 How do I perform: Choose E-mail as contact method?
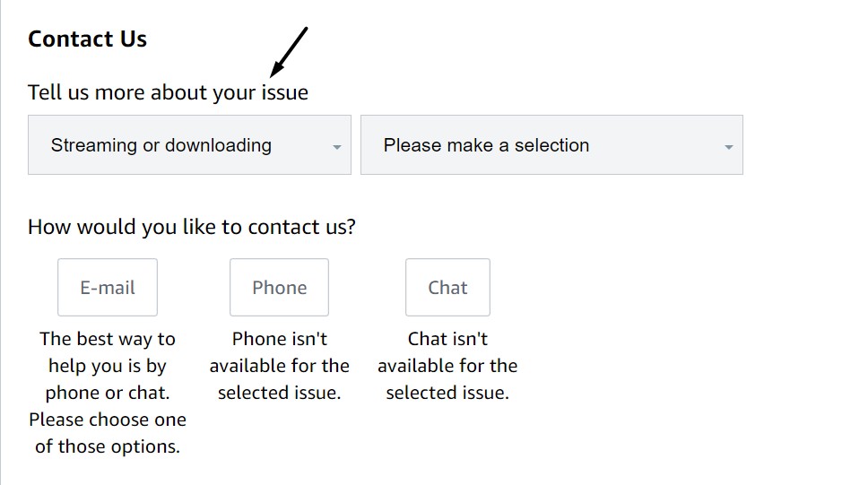coord(108,288)
